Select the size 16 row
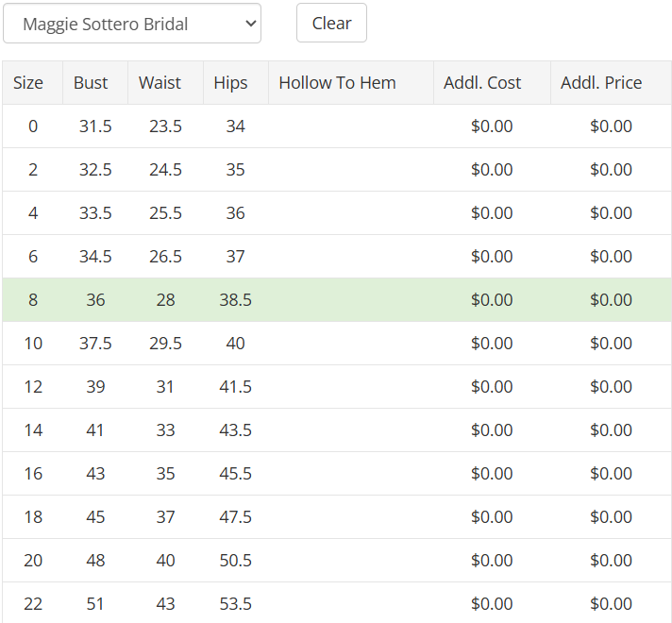672x623 pixels. click(x=33, y=474)
